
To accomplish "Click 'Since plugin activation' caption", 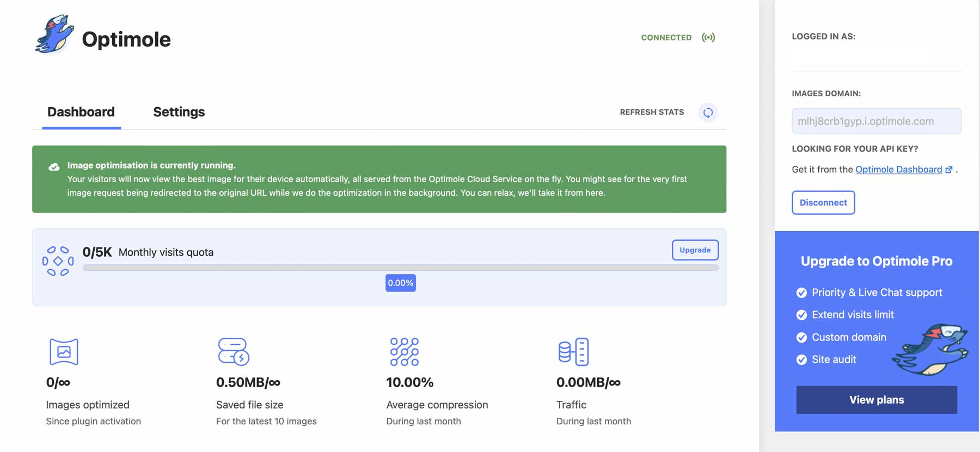I will [x=94, y=421].
